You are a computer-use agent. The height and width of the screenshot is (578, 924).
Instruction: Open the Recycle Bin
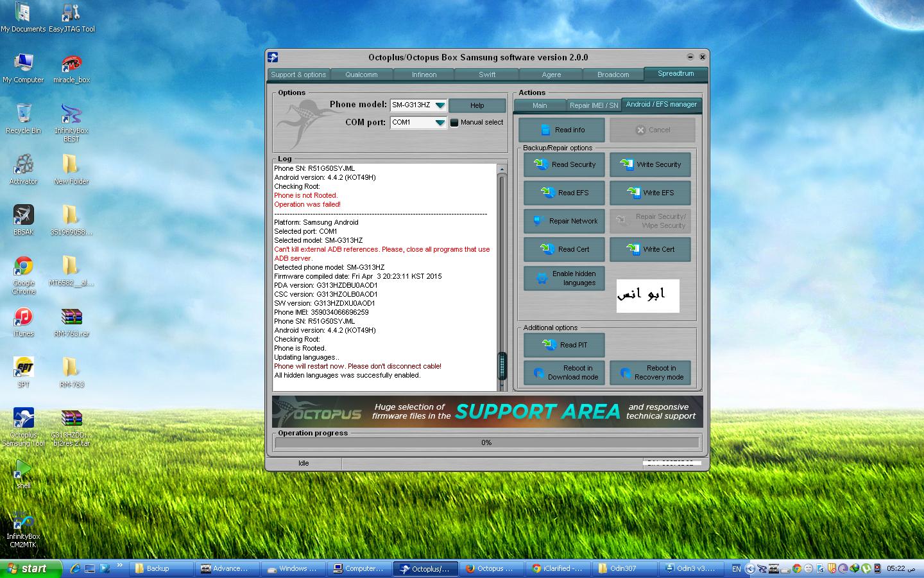pos(23,119)
